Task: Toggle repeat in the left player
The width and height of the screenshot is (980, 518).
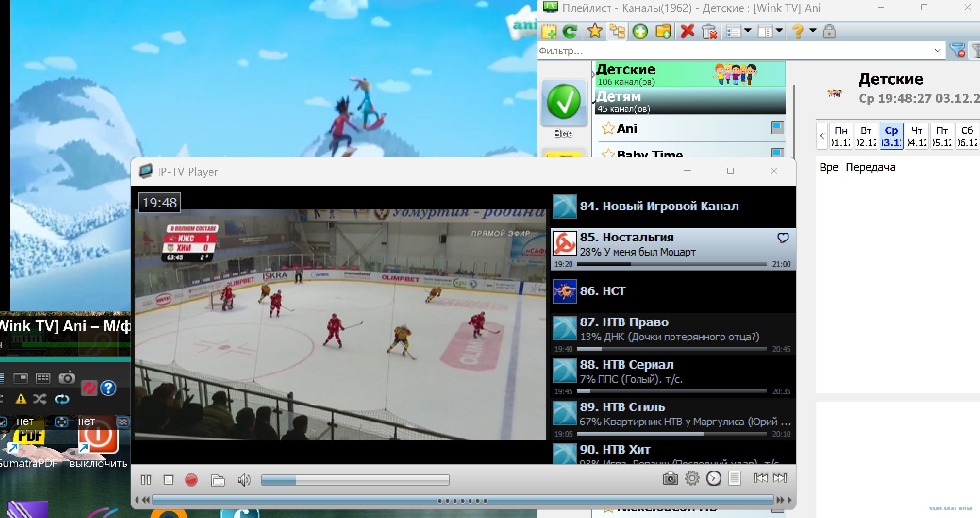Action: [x=62, y=399]
